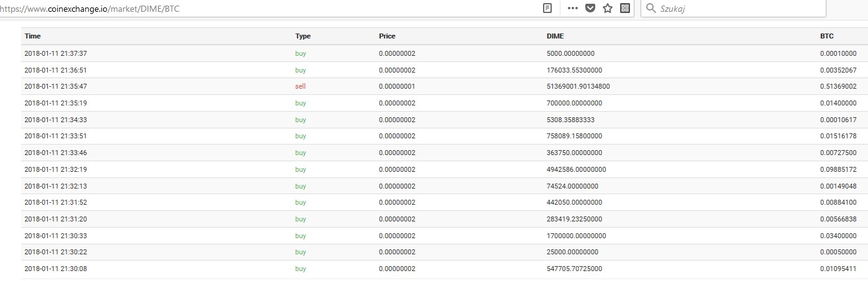
Task: Click DIME amount 74524.00000000
Action: tap(572, 186)
